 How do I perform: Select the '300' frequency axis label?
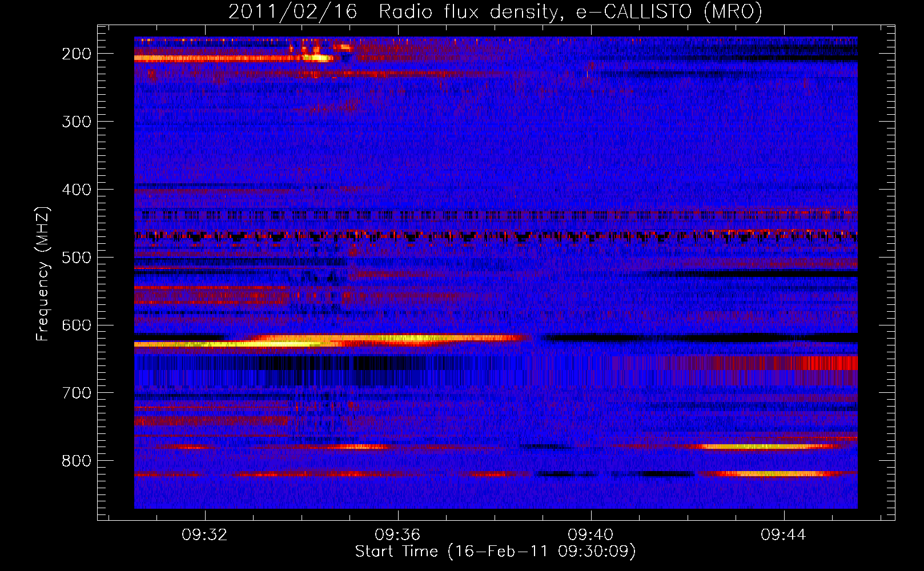[x=77, y=122]
